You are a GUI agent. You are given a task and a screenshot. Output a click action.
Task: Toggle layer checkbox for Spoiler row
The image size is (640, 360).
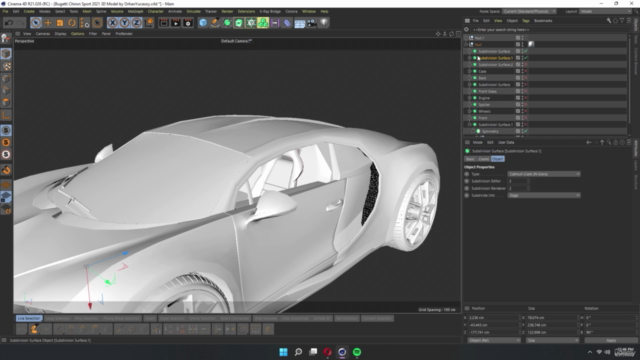(x=518, y=104)
